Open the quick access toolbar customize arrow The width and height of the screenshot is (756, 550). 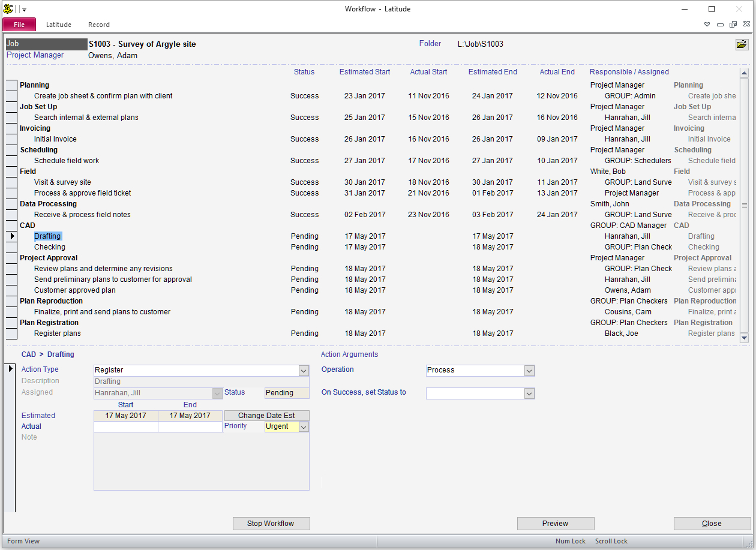pos(24,10)
